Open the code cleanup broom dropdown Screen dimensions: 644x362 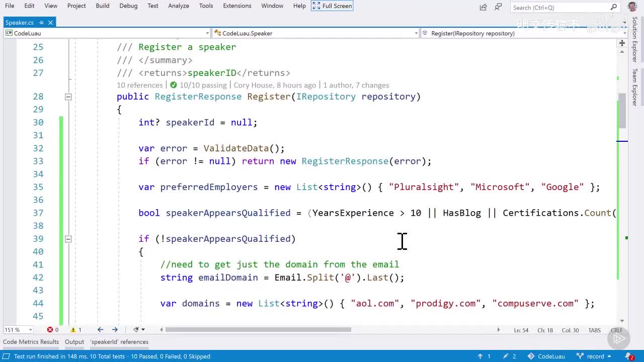pyautogui.click(x=139, y=330)
